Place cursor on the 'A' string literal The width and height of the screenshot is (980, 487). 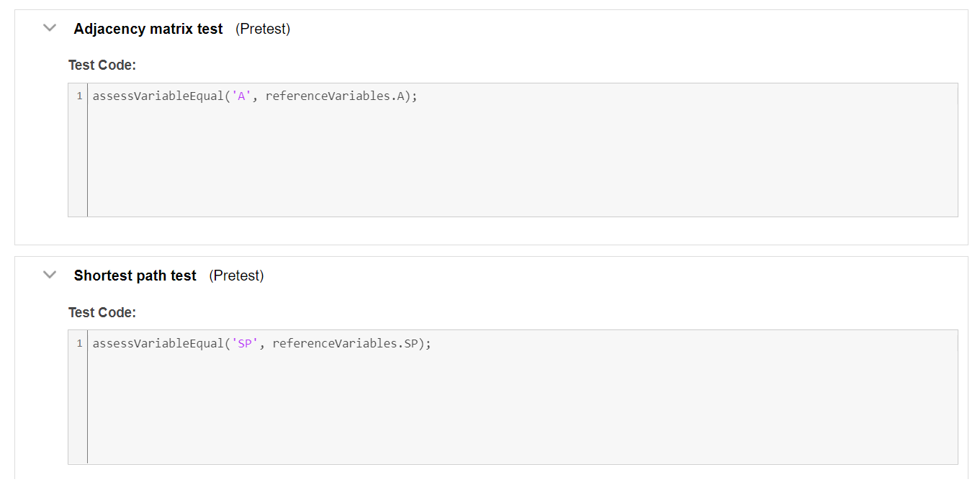pos(241,96)
